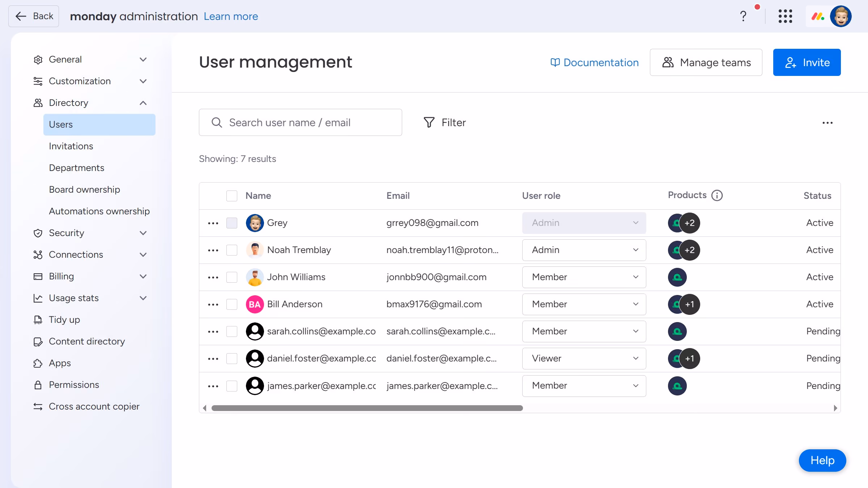Select checkbox for sarah.collins row
This screenshot has height=488, width=868.
[x=232, y=331]
